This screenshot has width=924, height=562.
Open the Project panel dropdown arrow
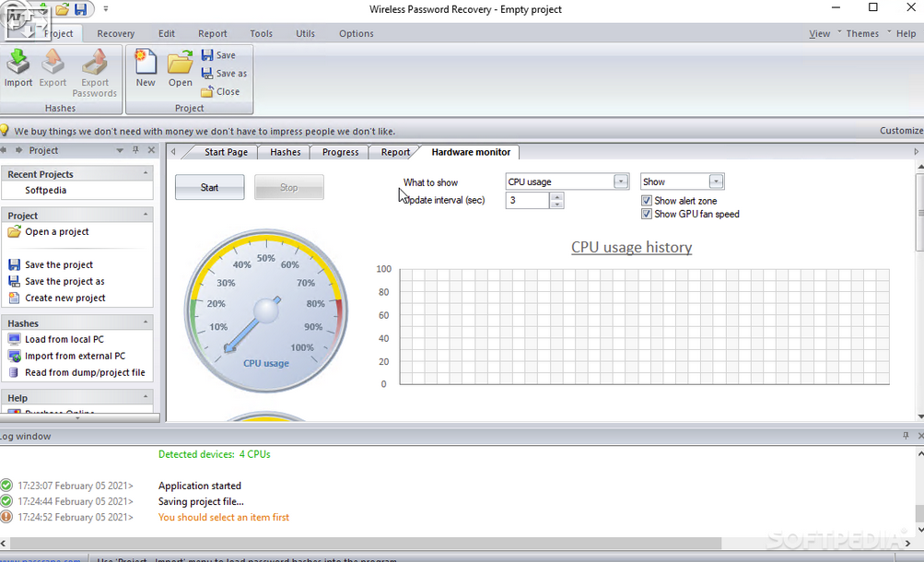point(120,150)
